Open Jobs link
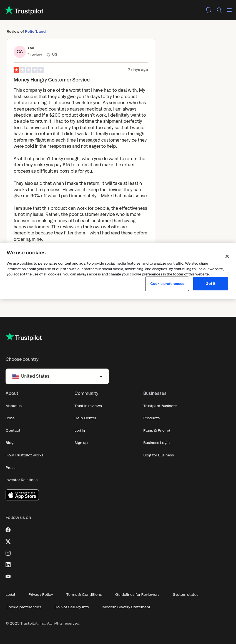The image size is (236, 644). point(10,418)
